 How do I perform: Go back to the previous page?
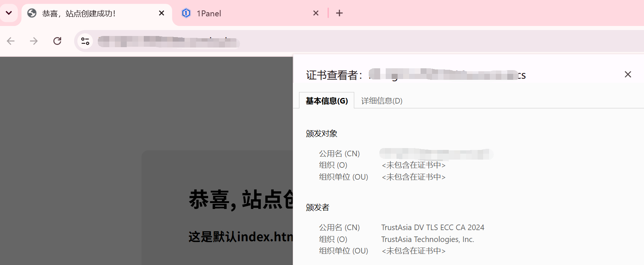(11, 41)
